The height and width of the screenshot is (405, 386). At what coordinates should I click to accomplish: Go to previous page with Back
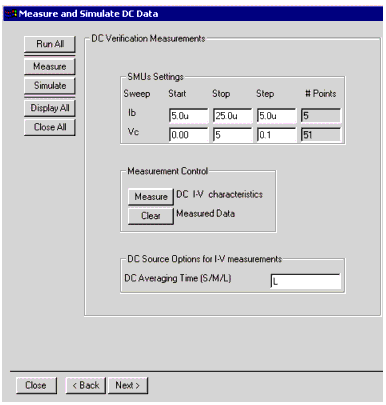tap(86, 385)
